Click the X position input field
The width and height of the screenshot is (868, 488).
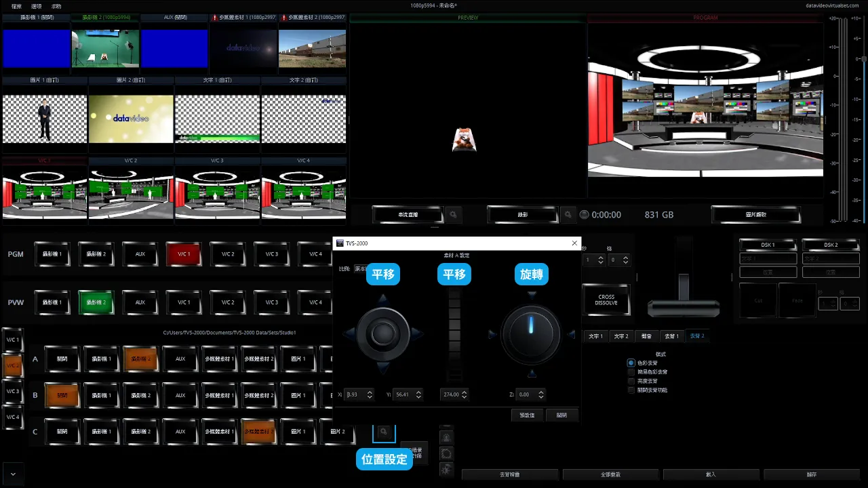pyautogui.click(x=356, y=394)
